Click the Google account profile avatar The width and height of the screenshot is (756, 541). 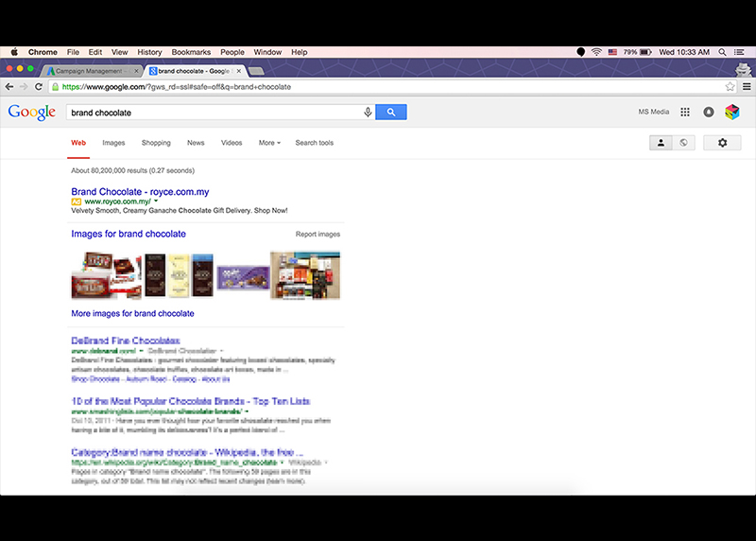pos(731,113)
